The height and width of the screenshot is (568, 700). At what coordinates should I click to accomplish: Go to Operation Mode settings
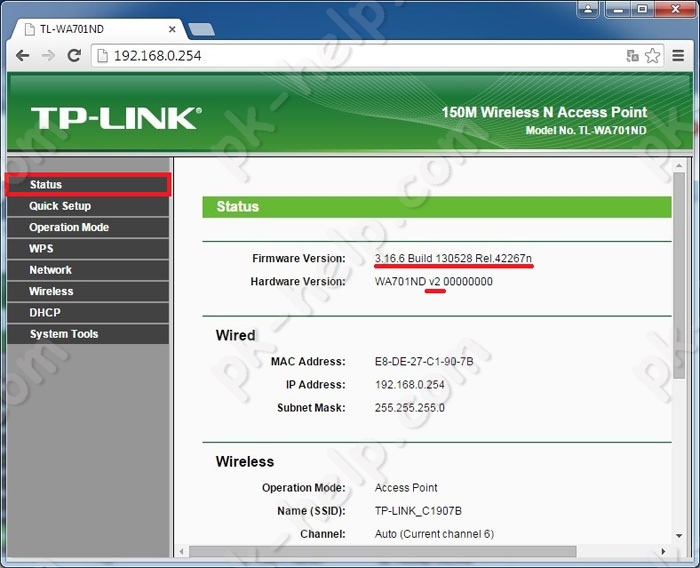coord(88,227)
